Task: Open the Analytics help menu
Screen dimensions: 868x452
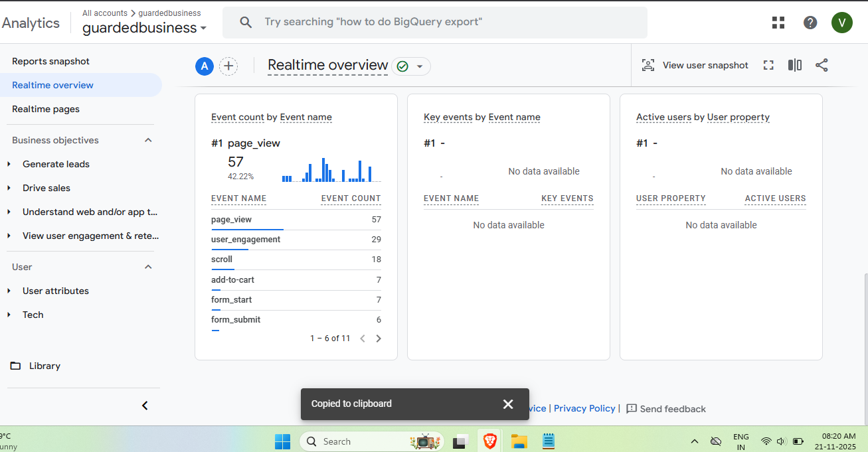Action: pos(810,22)
